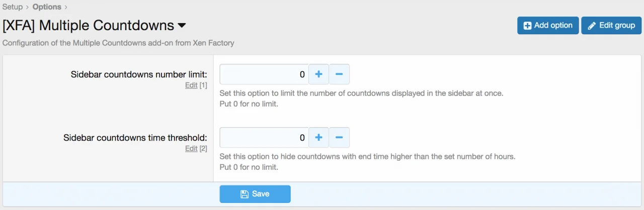Increase the sidebar countdowns number limit
The width and height of the screenshot is (644, 210).
coord(318,74)
